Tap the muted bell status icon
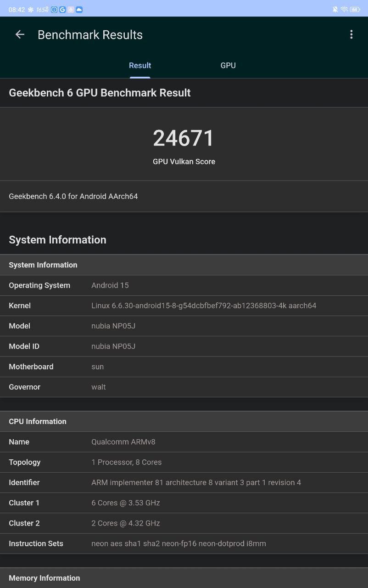Image resolution: width=368 pixels, height=588 pixels. 335,10
